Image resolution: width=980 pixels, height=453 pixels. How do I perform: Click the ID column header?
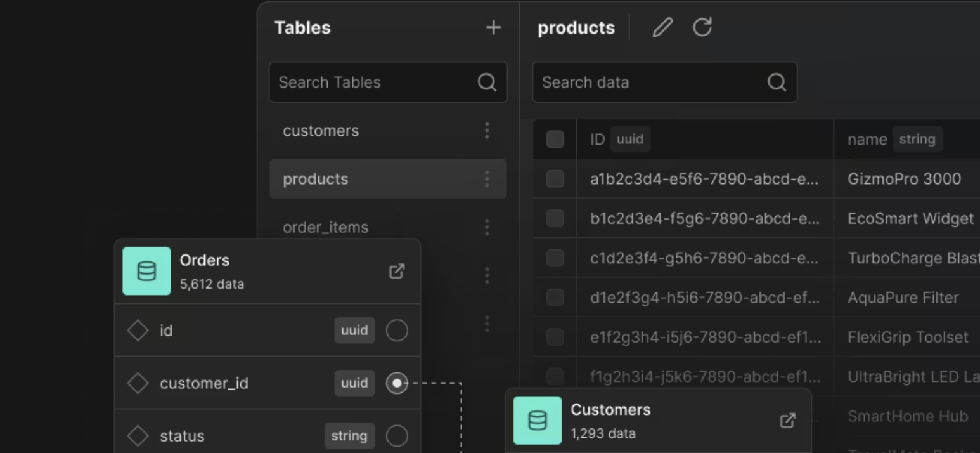[598, 140]
